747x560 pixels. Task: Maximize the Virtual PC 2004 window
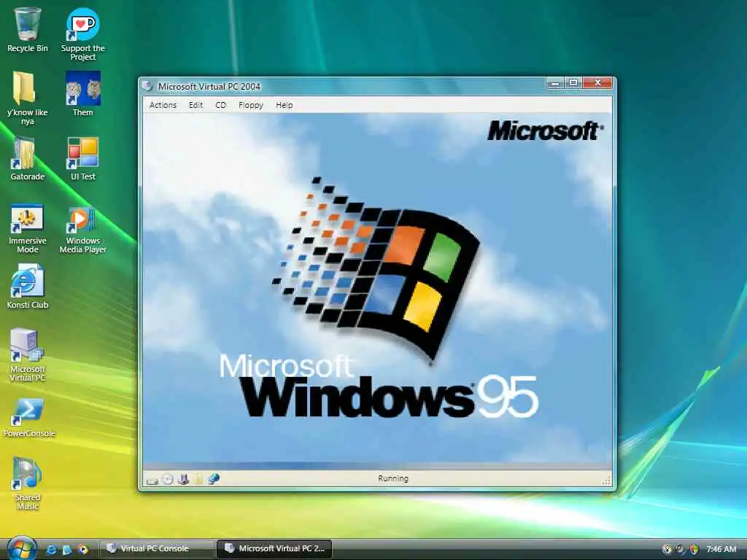[573, 83]
